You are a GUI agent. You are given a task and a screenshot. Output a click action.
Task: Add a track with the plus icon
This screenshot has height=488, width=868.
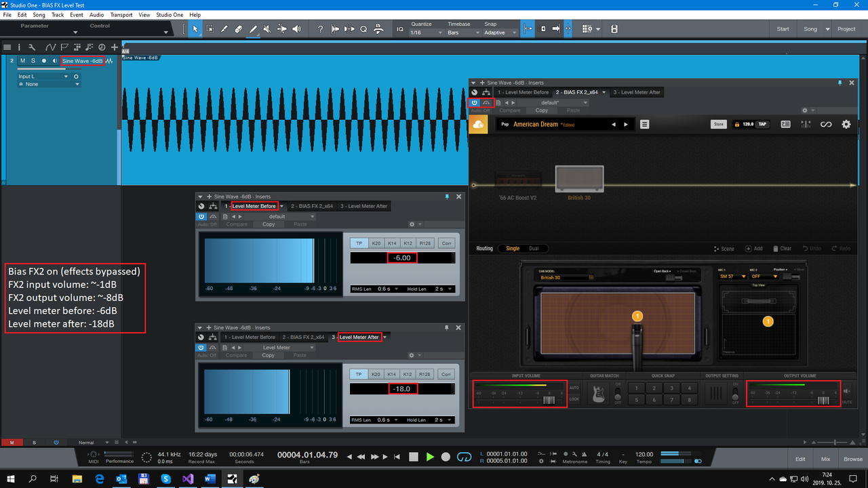pos(114,47)
